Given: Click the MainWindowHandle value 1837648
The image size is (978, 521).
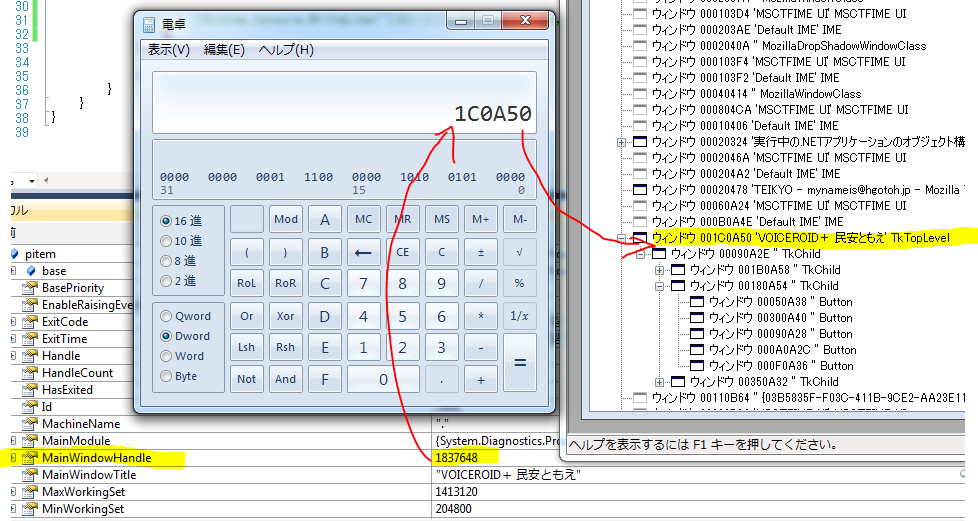Looking at the screenshot, I should [x=457, y=458].
